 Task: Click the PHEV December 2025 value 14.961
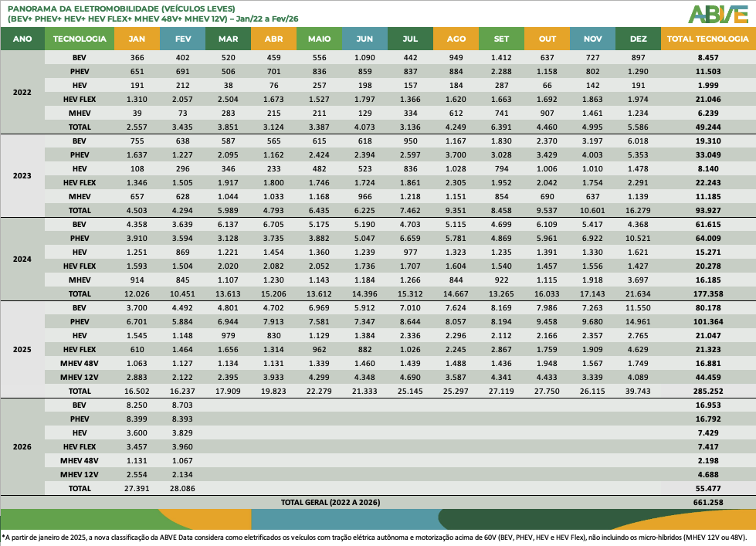(638, 321)
